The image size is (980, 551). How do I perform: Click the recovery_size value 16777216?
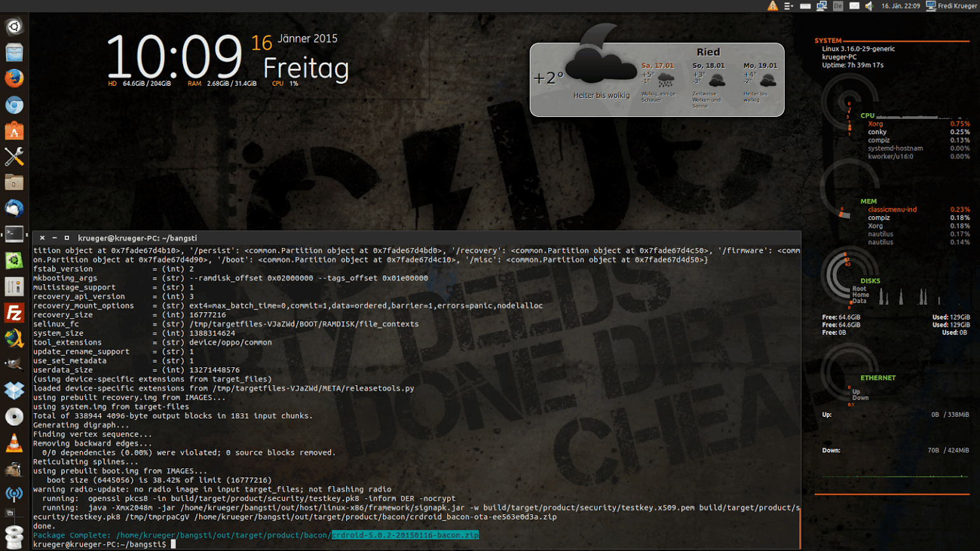pyautogui.click(x=207, y=315)
